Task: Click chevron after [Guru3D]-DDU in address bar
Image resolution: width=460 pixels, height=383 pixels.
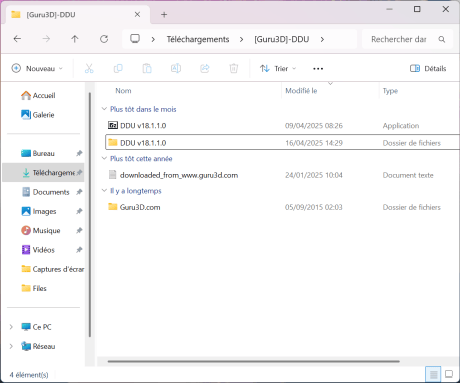Action: (322, 39)
